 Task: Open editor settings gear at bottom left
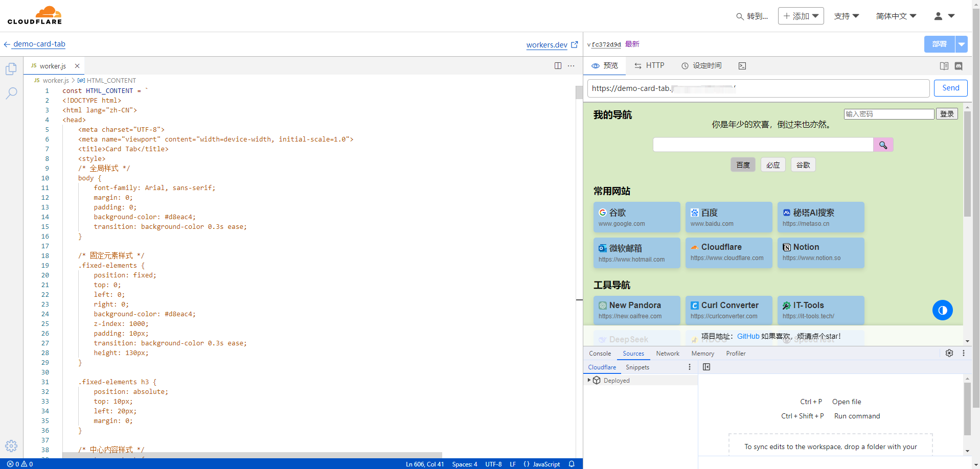coord(11,445)
